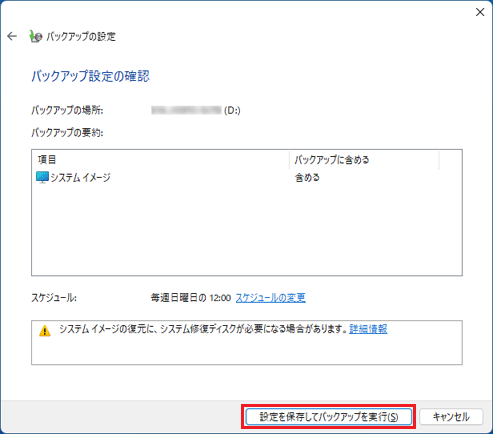Click the スケジュール: label
The height and width of the screenshot is (434, 493).
point(54,298)
